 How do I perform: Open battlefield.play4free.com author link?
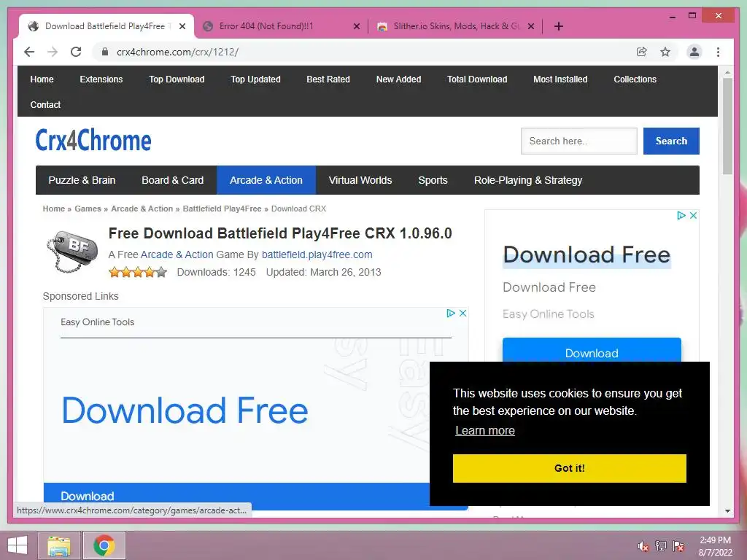pos(317,254)
